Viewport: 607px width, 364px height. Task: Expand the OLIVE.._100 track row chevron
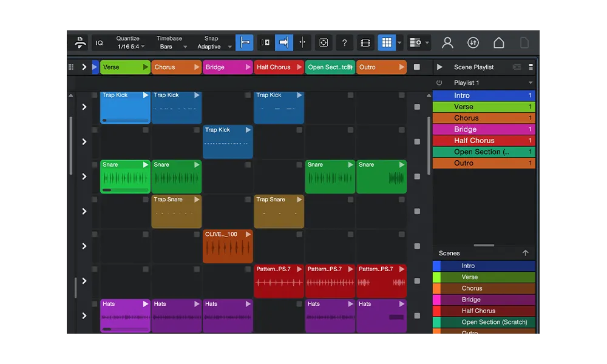[x=84, y=246]
